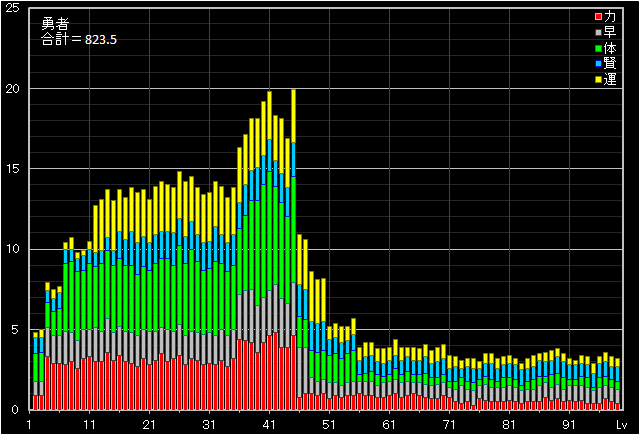Click the x-axis label 41
The width and height of the screenshot is (640, 435).
coord(269,425)
